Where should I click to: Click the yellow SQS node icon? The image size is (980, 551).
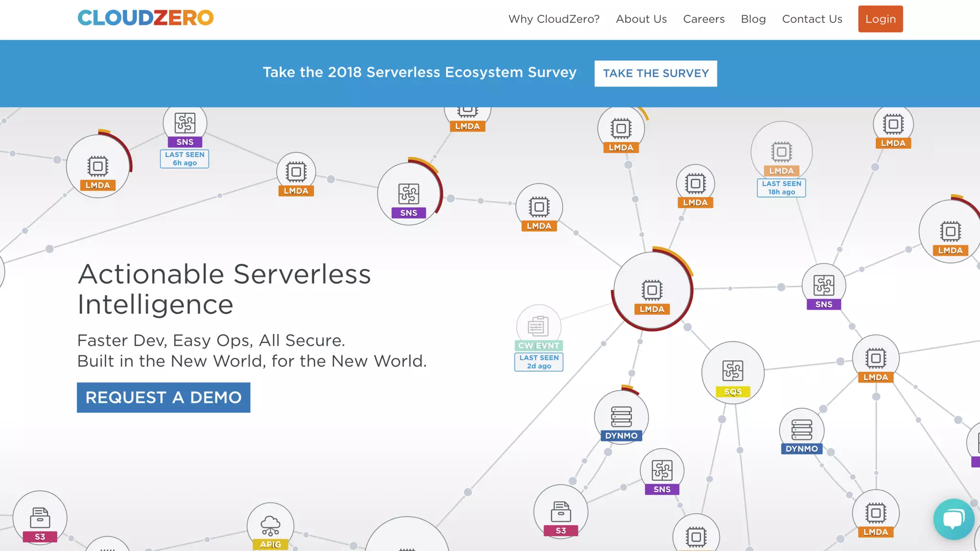733,371
